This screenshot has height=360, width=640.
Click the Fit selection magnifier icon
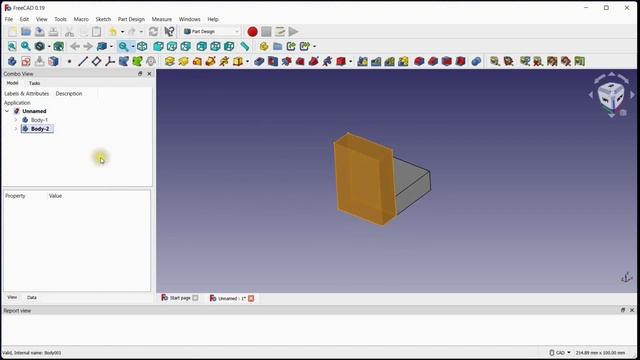[26, 46]
